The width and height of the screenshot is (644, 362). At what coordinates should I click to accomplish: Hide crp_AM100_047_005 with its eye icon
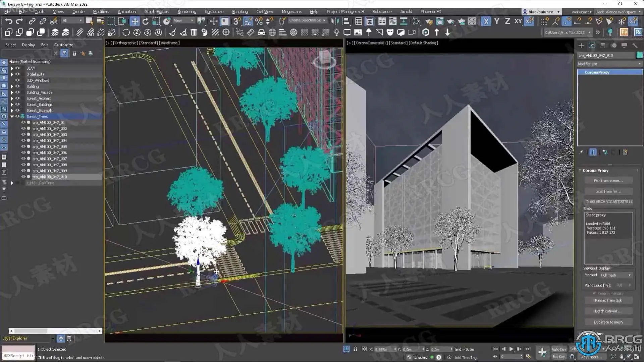23,146
